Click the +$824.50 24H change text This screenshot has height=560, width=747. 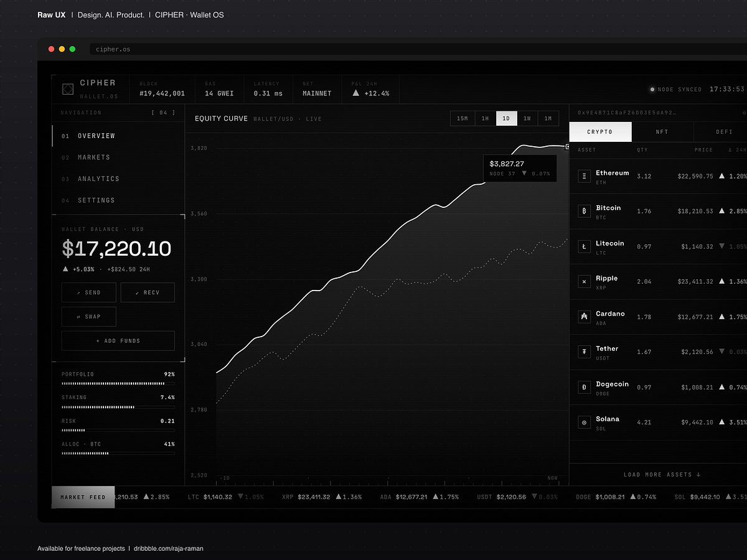pos(129,269)
